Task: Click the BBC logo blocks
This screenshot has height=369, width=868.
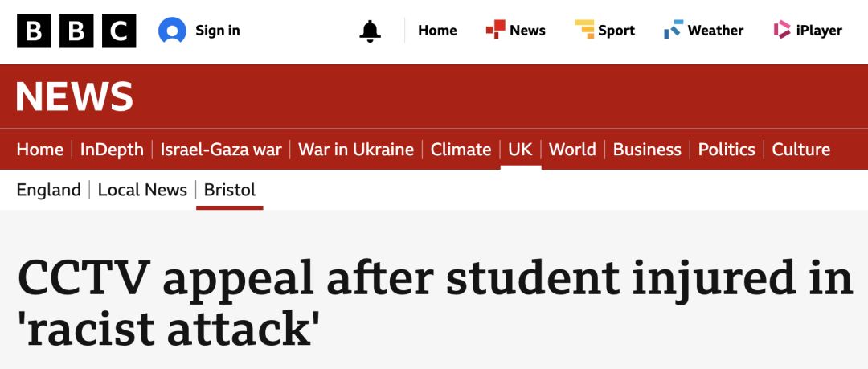Action: tap(76, 31)
